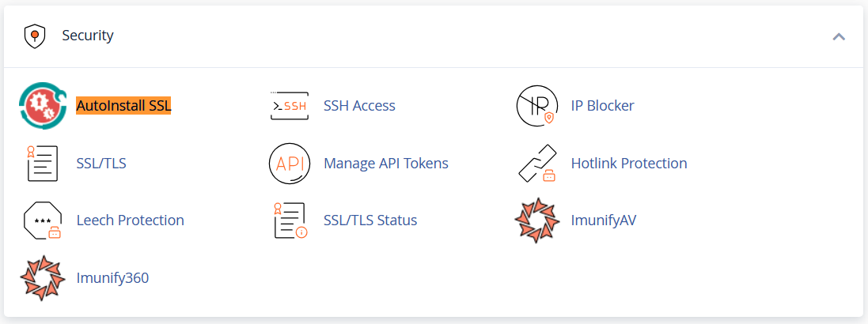Click the Imunify360 star icon
Screen dimensions: 868x324
click(x=43, y=278)
